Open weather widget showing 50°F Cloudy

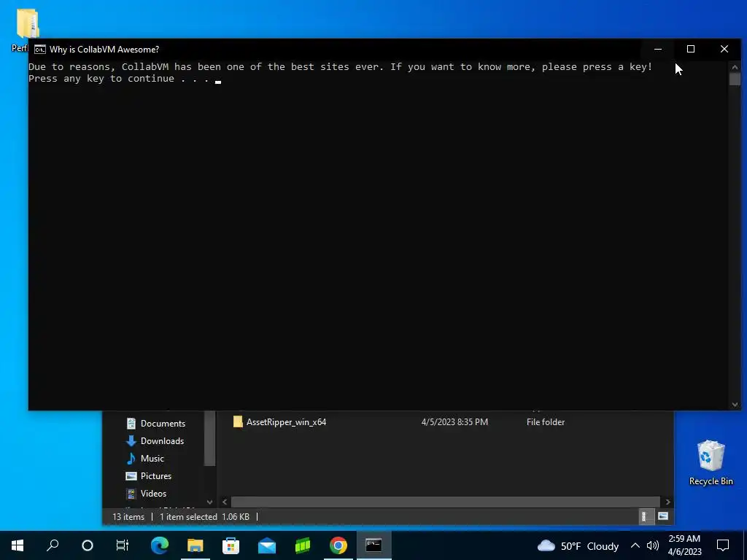(x=578, y=545)
